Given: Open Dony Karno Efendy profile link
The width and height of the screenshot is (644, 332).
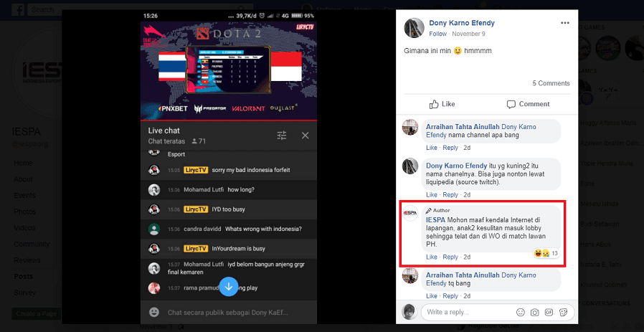Looking at the screenshot, I should coord(462,23).
